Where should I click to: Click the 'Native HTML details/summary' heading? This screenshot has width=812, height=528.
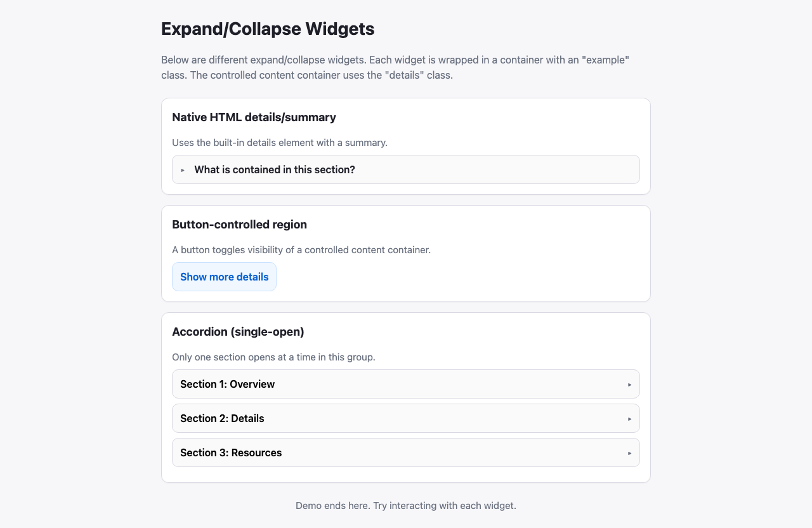(x=254, y=117)
